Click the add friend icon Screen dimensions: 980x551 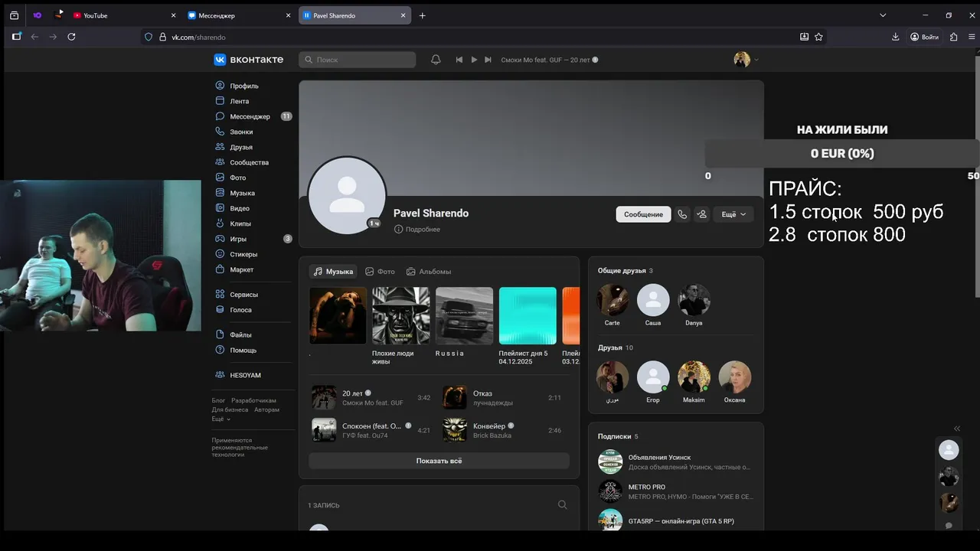pyautogui.click(x=701, y=214)
